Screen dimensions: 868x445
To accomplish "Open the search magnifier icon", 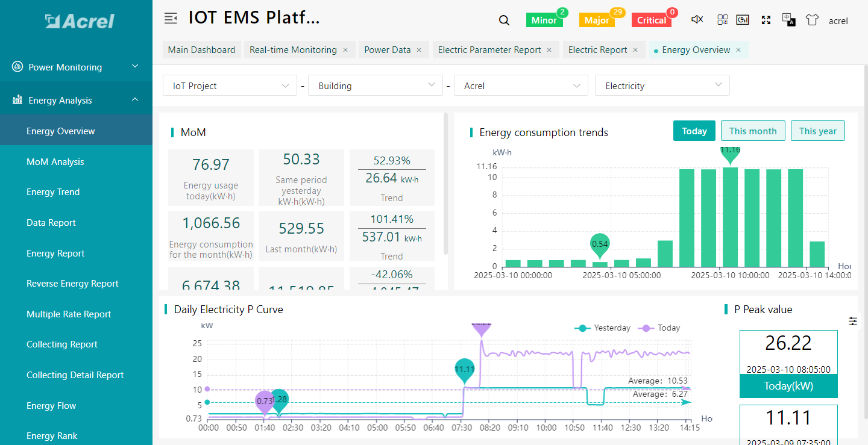I will point(505,20).
